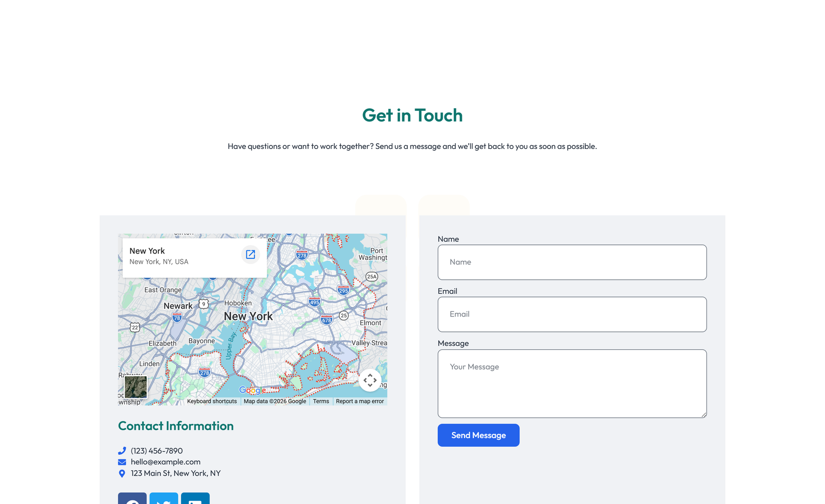Viewport: 825px width, 504px height.
Task: Click the phone icon beside the number
Action: [x=122, y=450]
